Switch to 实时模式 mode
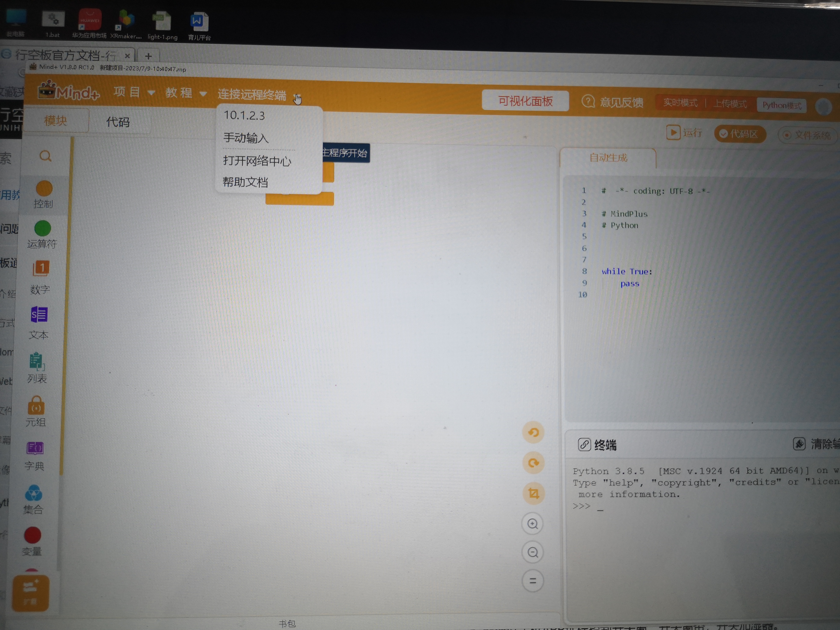Screen dimensions: 840x630 (x=680, y=103)
